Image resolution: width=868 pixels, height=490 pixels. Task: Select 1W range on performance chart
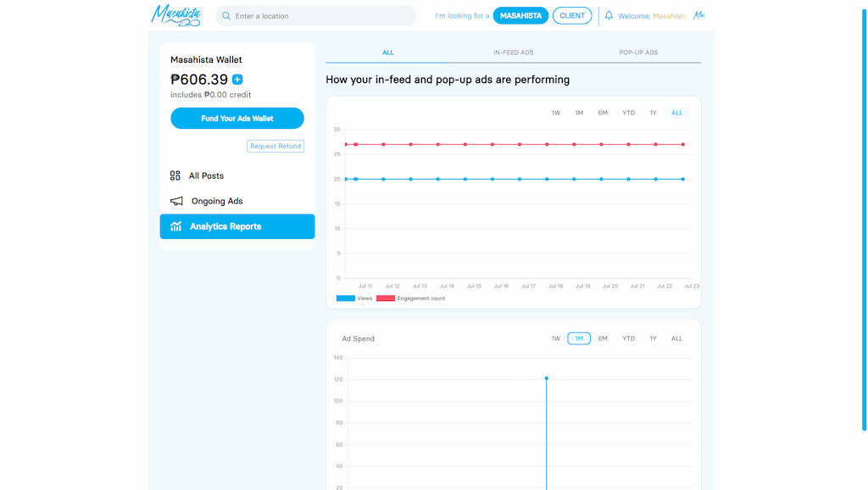(x=556, y=113)
